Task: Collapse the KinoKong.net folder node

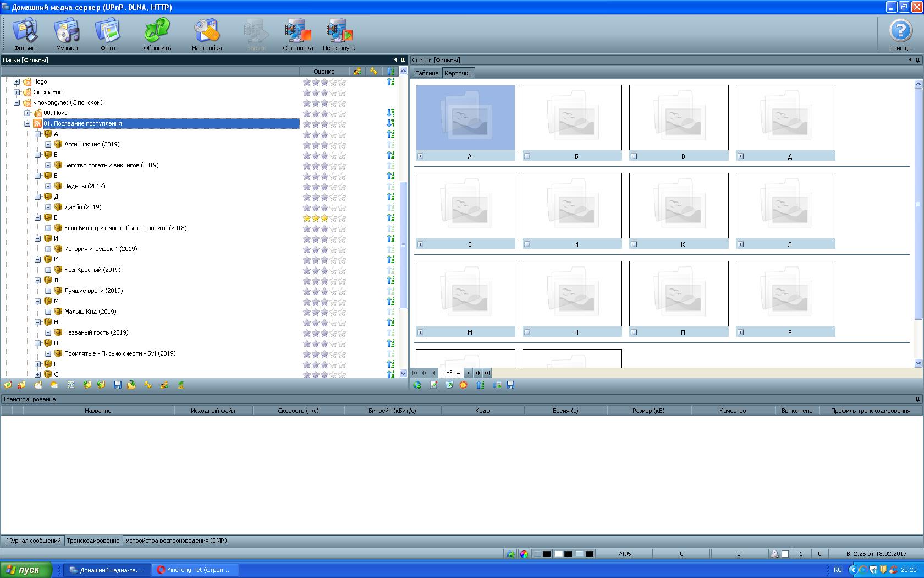Action: (17, 102)
